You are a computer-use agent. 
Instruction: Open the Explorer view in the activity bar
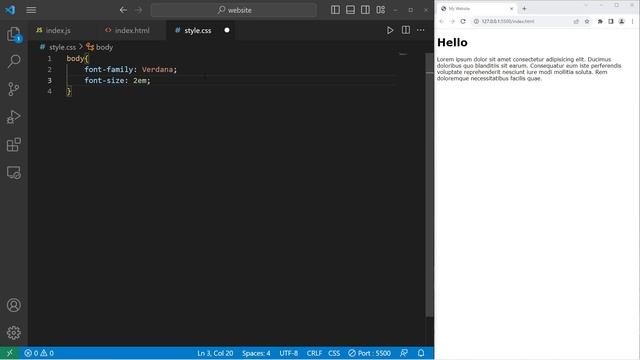(14, 34)
